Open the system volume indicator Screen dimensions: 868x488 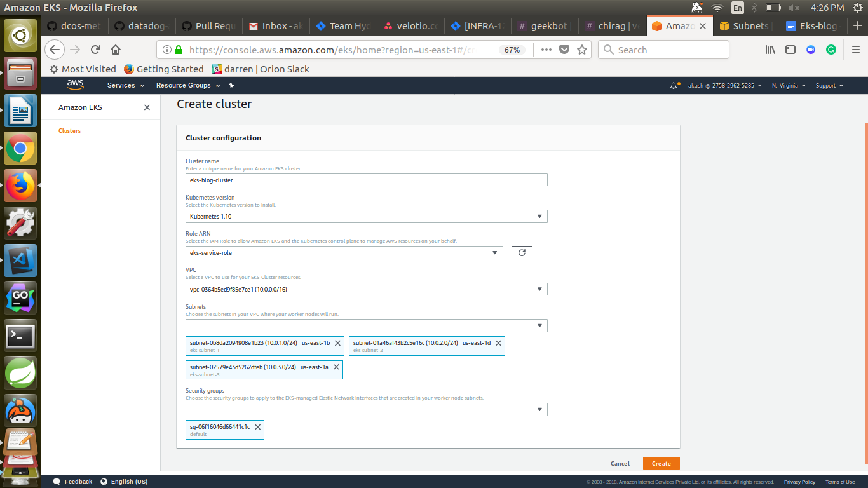tap(794, 8)
